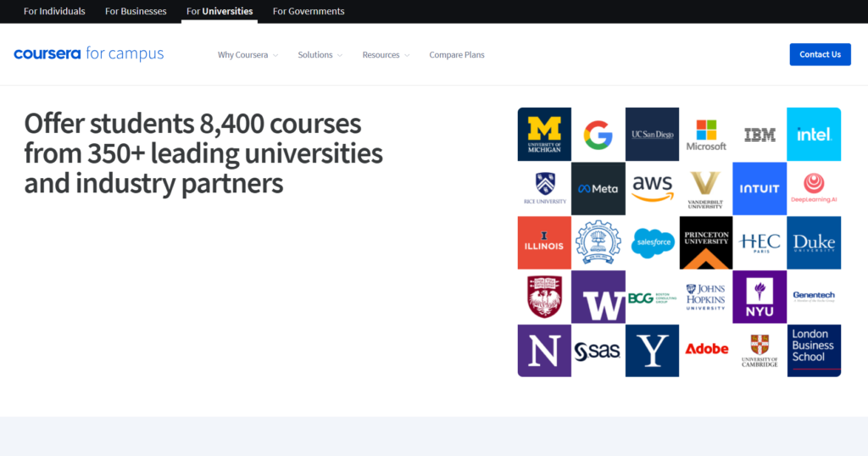Click the Adobe logo

[x=706, y=351]
